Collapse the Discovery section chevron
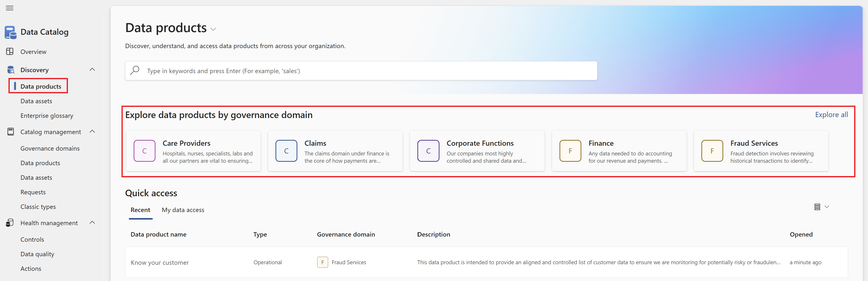Viewport: 868px width, 281px height. pos(92,69)
